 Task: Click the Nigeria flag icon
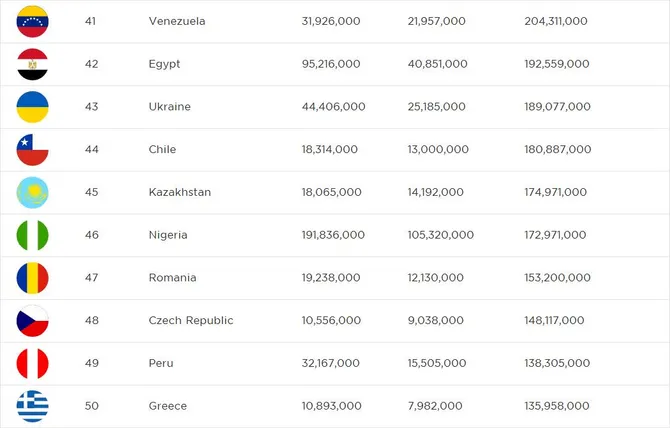(32, 235)
